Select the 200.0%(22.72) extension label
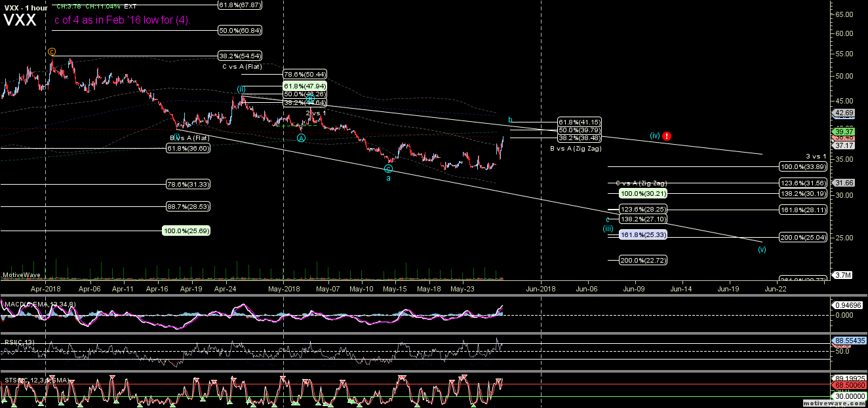Screen dimensions: 868x408 (643, 260)
